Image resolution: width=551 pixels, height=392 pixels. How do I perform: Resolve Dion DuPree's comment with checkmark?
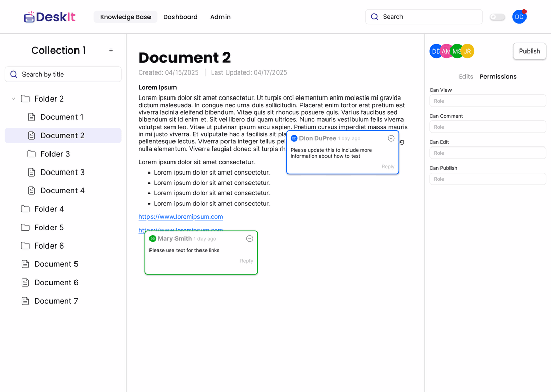(x=391, y=138)
